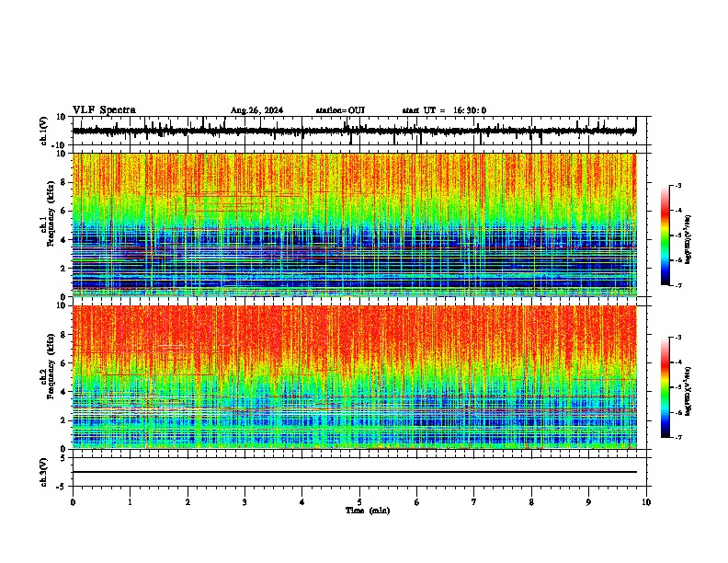Click the ch.1 color scale bar
Image resolution: width=728 pixels, height=563 pixels.
tap(665, 236)
